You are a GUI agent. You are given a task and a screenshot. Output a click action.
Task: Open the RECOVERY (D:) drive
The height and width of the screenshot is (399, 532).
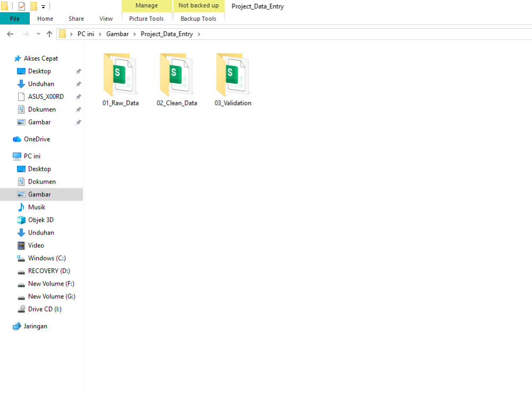pos(49,271)
